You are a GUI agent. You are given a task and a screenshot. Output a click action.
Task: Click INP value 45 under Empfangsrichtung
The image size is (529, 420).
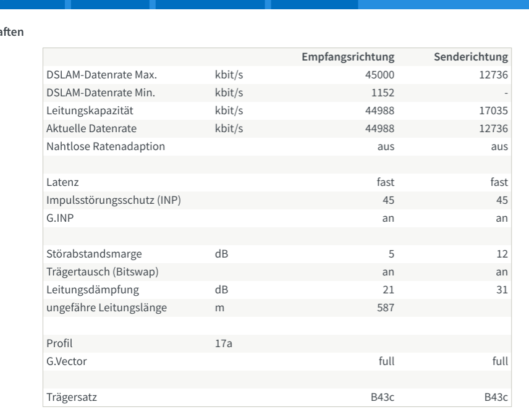(x=388, y=200)
